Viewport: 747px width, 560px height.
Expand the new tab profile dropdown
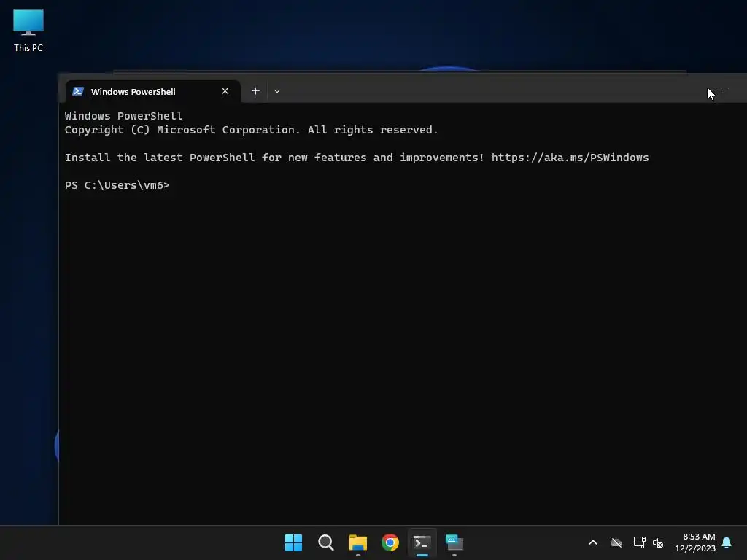click(276, 91)
